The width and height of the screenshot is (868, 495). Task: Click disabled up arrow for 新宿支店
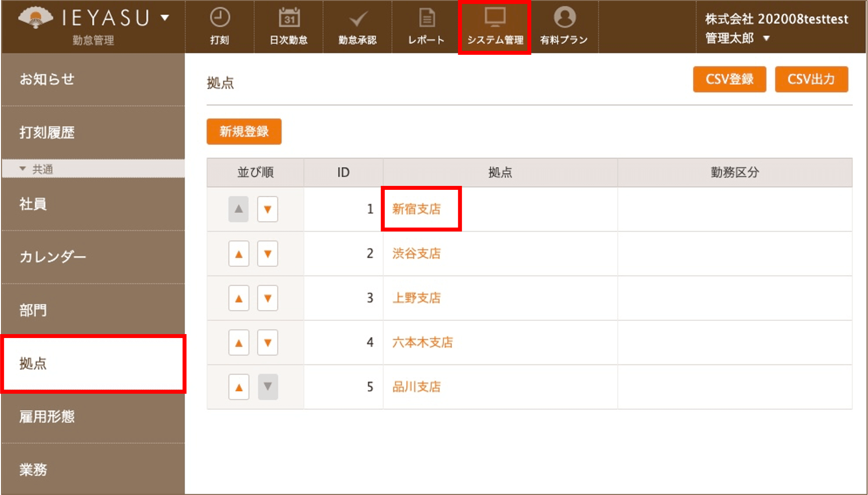(x=239, y=209)
